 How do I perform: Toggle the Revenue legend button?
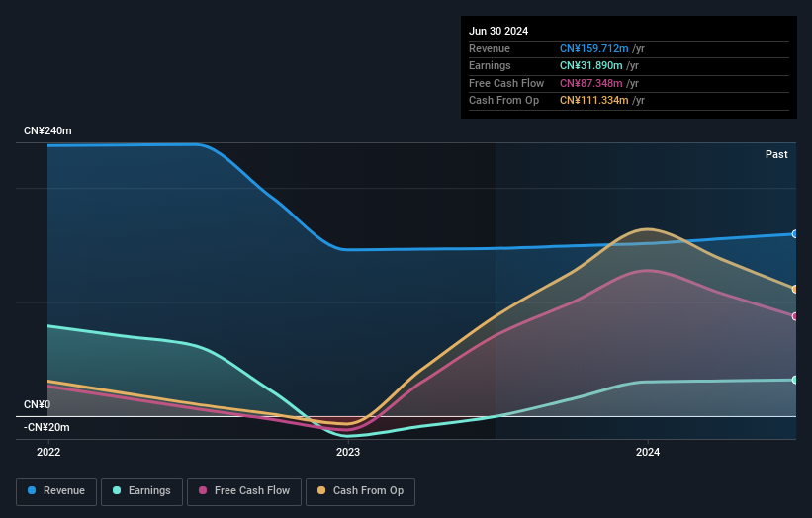56,491
